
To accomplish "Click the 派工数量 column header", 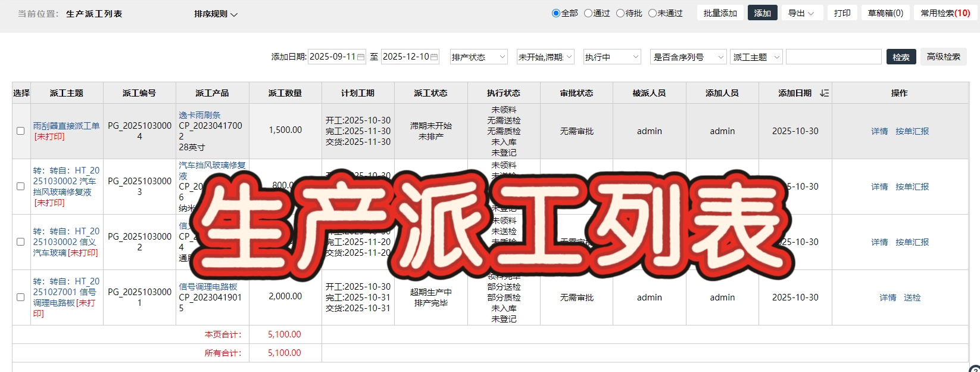I will [285, 93].
